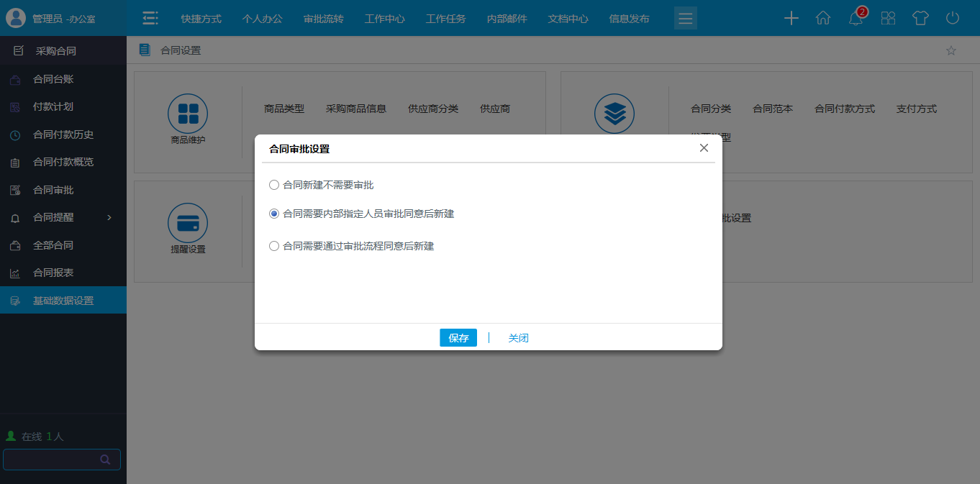980x484 pixels.
Task: Save settings with the 保存 button
Action: [x=458, y=337]
